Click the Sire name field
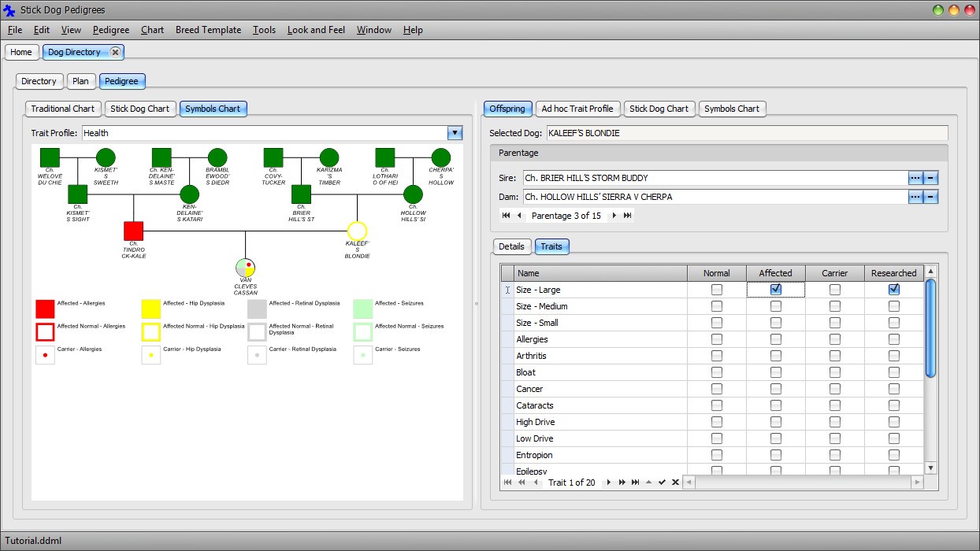This screenshot has height=551, width=980. [714, 178]
